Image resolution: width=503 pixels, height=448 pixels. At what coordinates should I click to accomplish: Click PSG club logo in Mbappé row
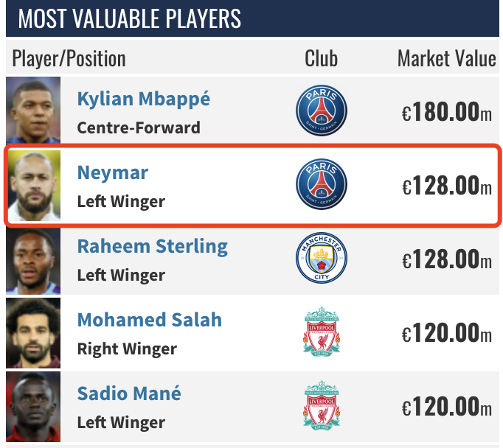point(321,111)
